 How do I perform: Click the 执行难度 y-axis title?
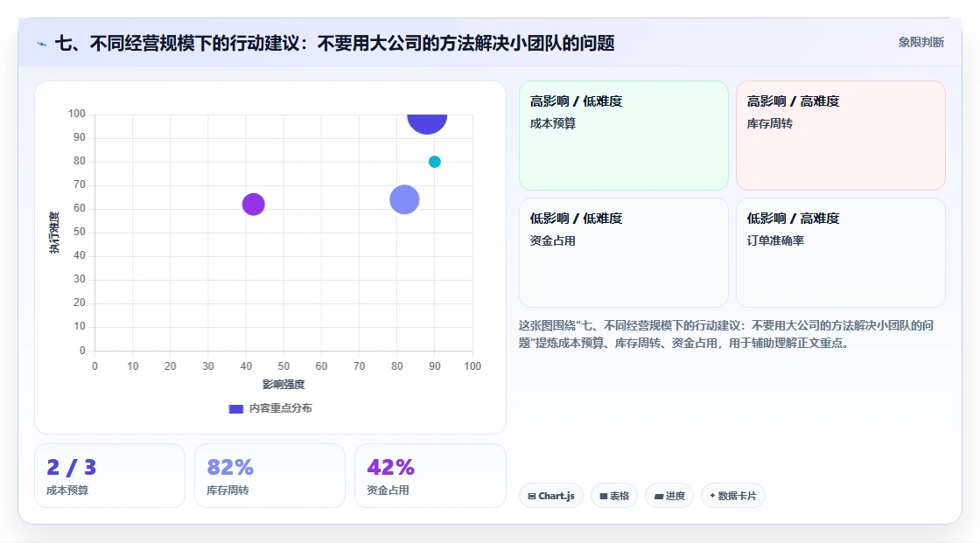pyautogui.click(x=54, y=233)
